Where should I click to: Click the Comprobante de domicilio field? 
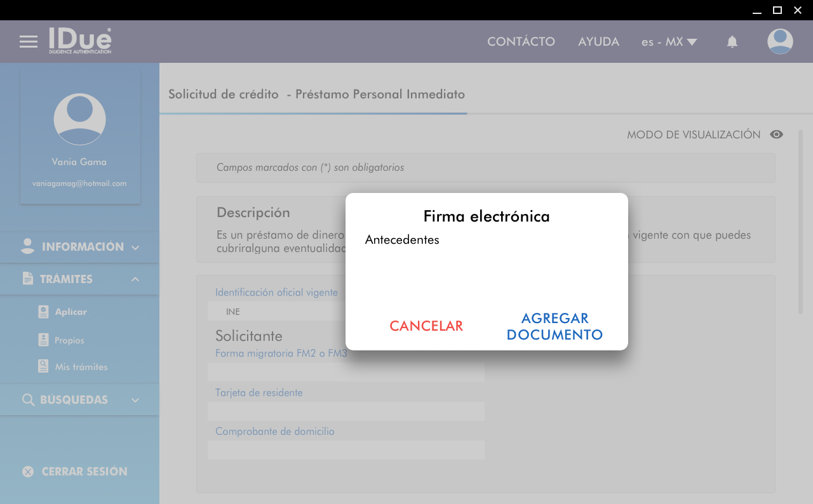[x=346, y=450]
